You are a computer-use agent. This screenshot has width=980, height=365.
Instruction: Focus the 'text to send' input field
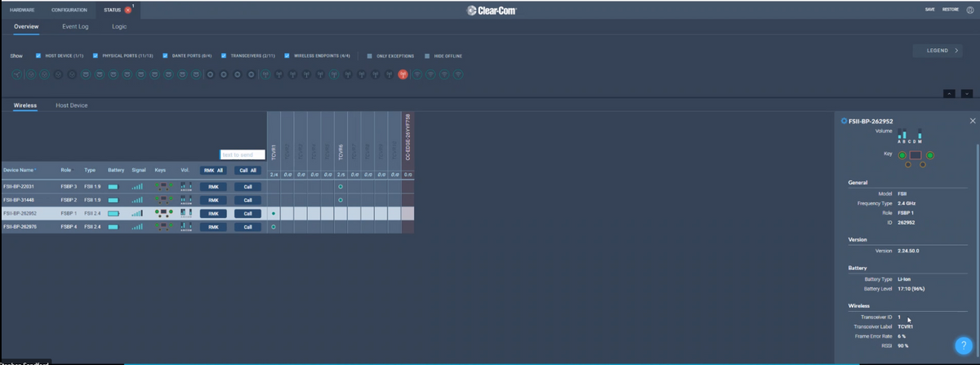pyautogui.click(x=243, y=154)
